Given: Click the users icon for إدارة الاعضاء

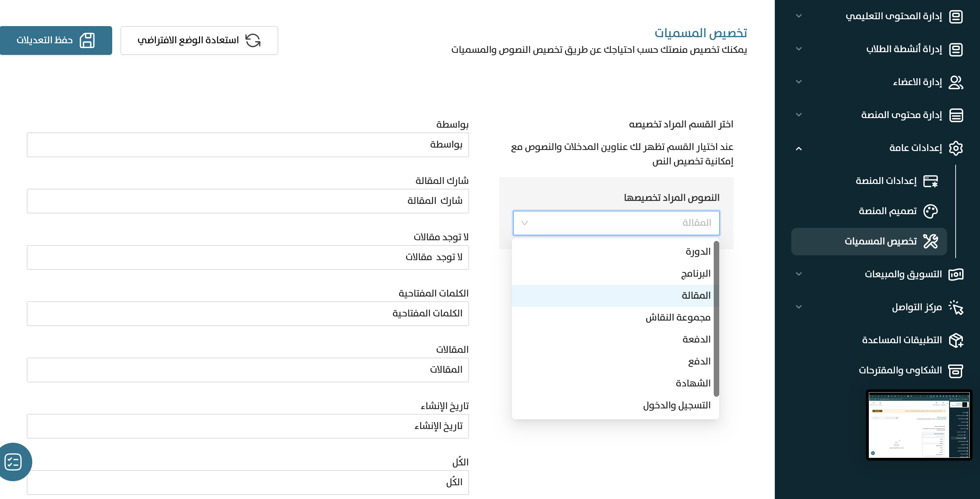Looking at the screenshot, I should [955, 82].
